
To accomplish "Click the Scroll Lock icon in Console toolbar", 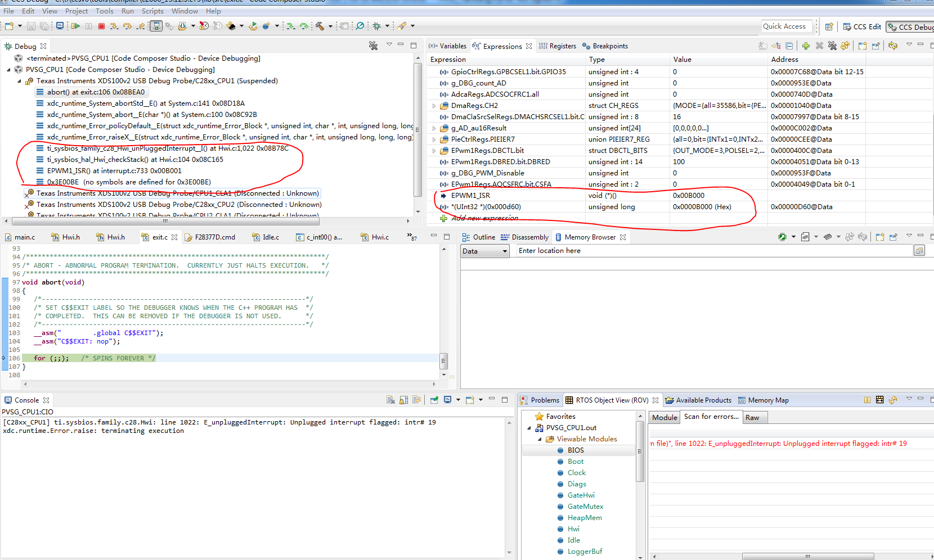I will pyautogui.click(x=403, y=400).
